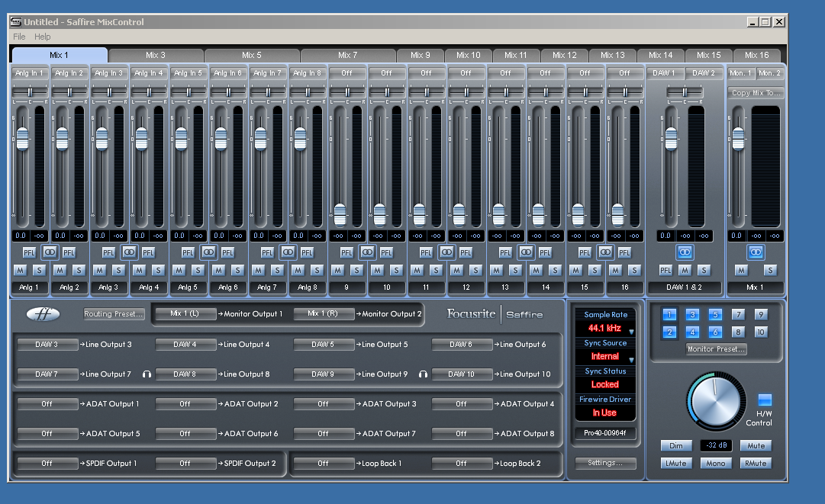Enable monitor output button 7
This screenshot has height=504, width=825.
[737, 314]
